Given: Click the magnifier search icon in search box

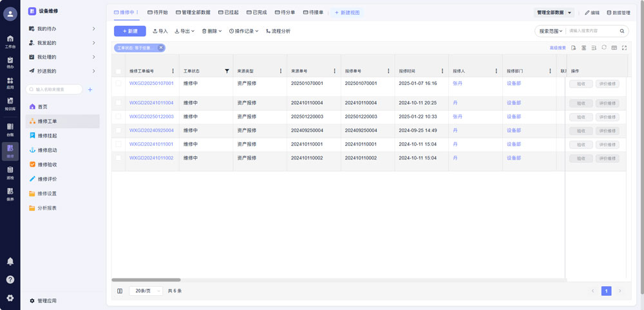Looking at the screenshot, I should 622,31.
